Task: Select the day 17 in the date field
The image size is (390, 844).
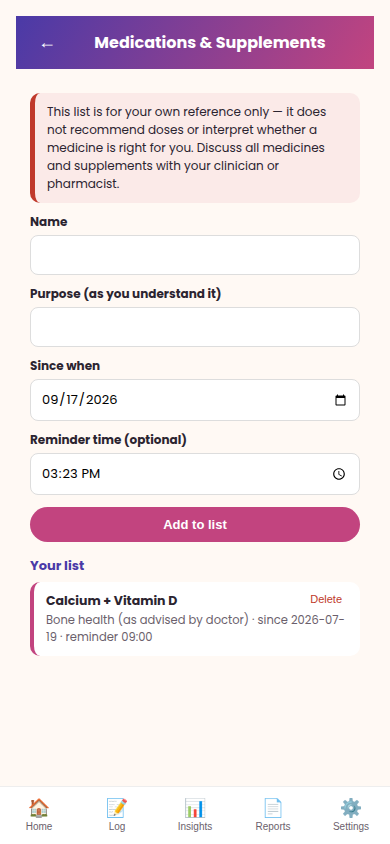Action: (x=72, y=400)
